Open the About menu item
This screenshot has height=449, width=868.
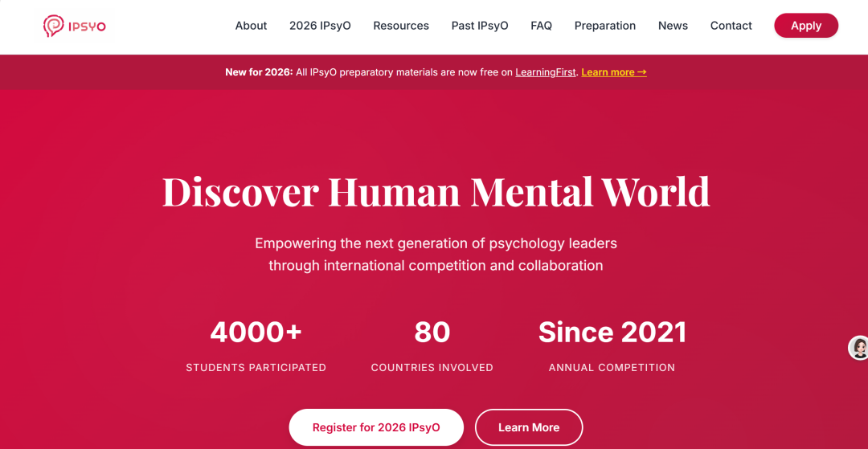click(251, 26)
